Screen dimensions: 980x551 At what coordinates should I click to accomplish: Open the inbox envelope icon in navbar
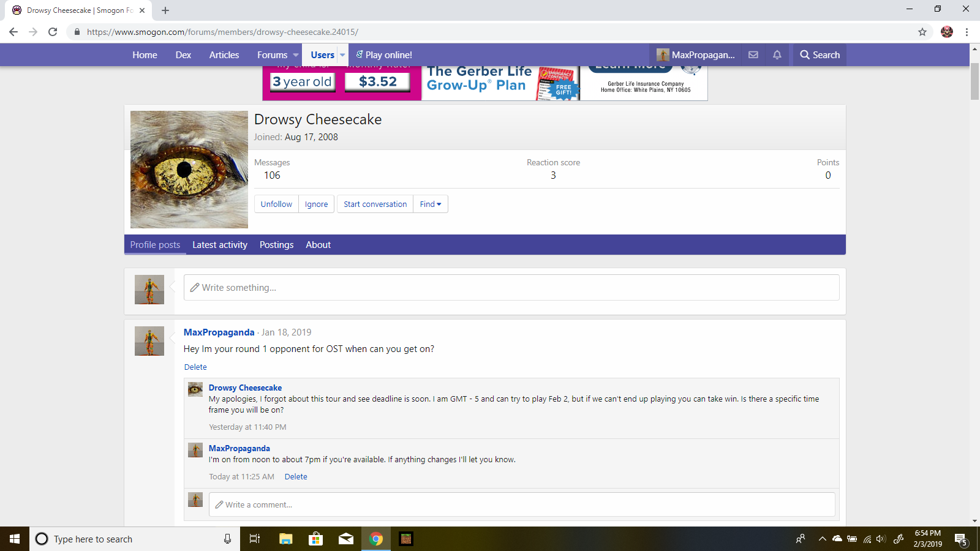click(753, 55)
